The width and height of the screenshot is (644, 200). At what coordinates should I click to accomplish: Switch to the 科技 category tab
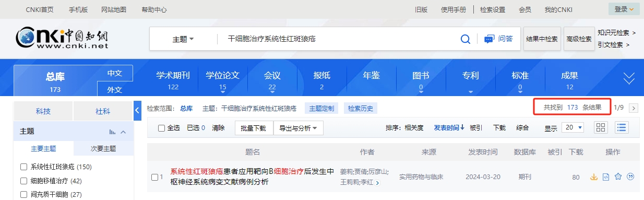43,111
